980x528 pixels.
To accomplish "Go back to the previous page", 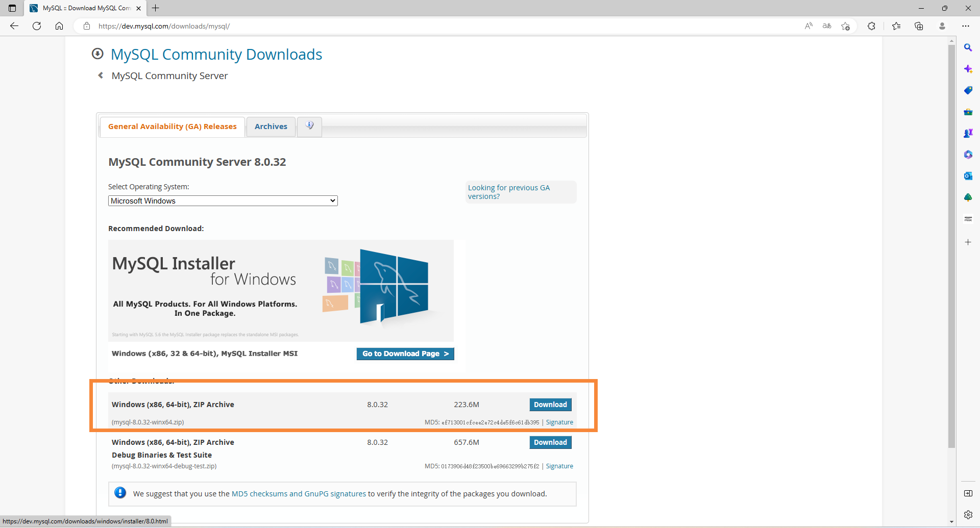I will [x=14, y=26].
